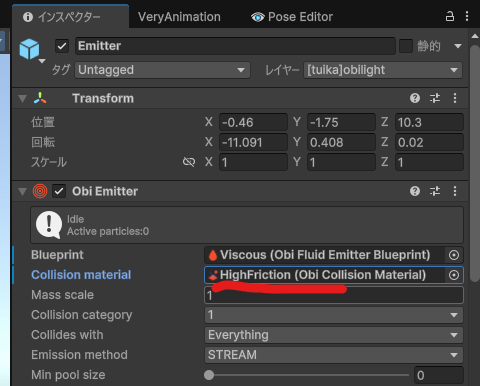Open Transform component preset settings

pos(435,98)
